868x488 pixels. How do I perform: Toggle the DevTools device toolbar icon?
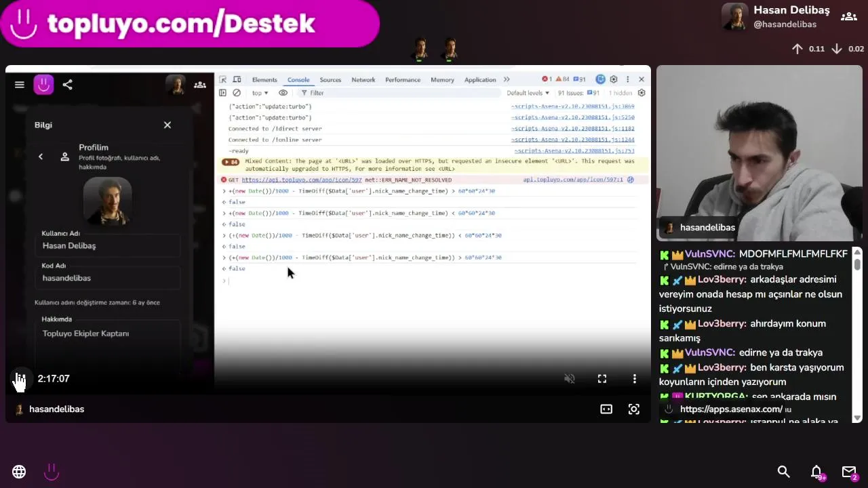point(237,79)
